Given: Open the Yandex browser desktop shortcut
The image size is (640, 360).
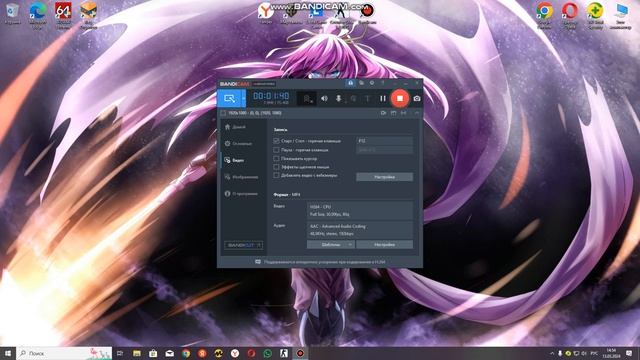Looking at the screenshot, I should [x=266, y=13].
